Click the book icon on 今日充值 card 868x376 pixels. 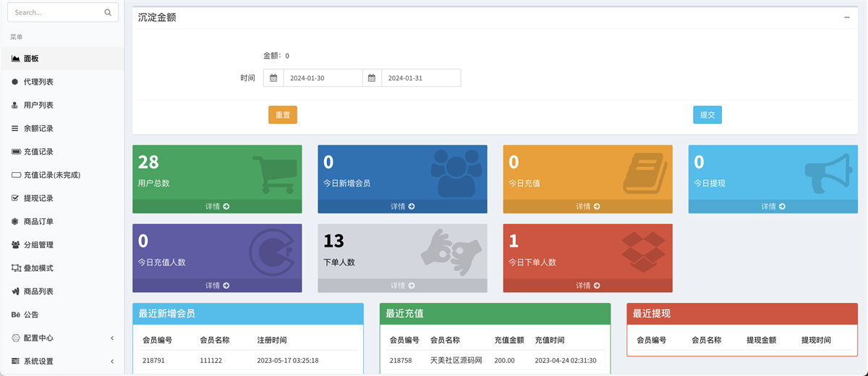point(644,174)
